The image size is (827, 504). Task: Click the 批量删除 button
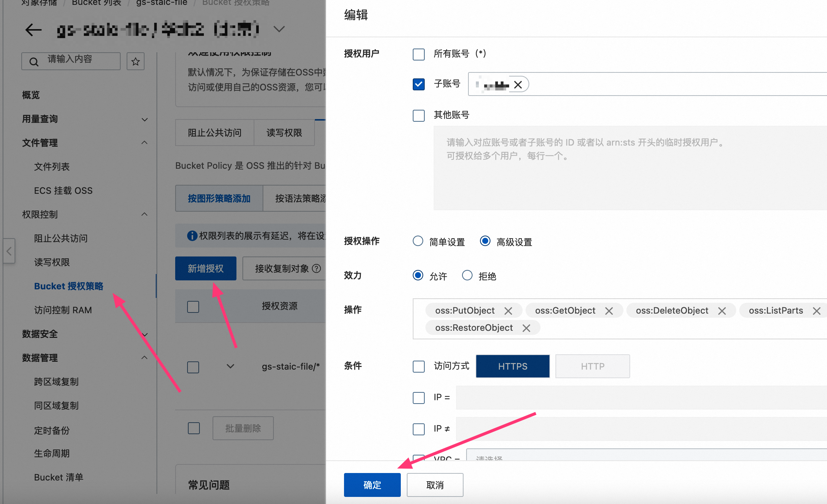click(243, 428)
